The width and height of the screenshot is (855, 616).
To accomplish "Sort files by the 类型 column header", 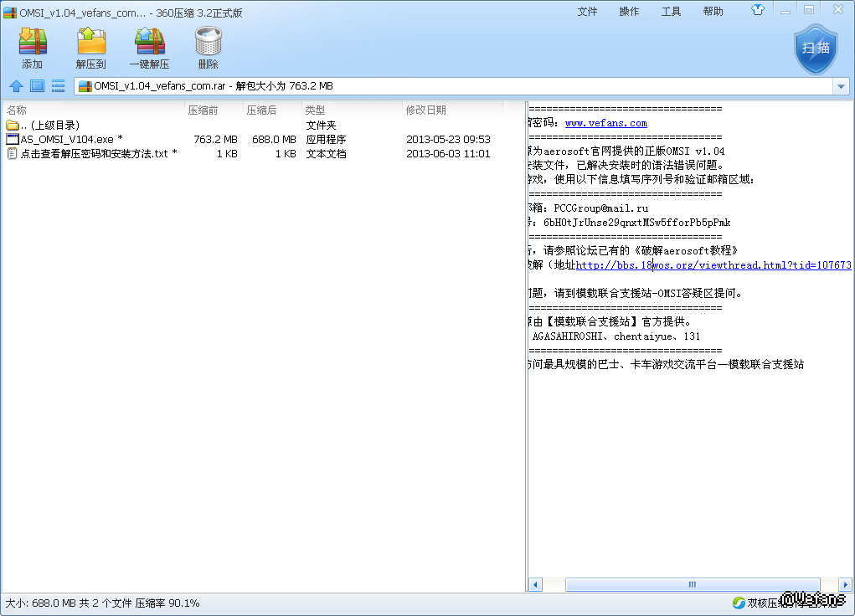I will coord(353,110).
